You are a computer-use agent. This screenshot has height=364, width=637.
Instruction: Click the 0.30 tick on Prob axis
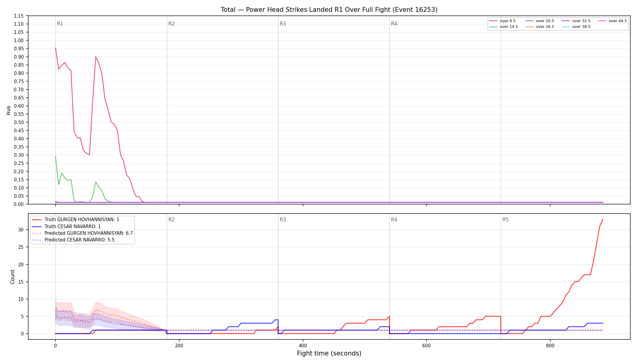pyautogui.click(x=19, y=155)
